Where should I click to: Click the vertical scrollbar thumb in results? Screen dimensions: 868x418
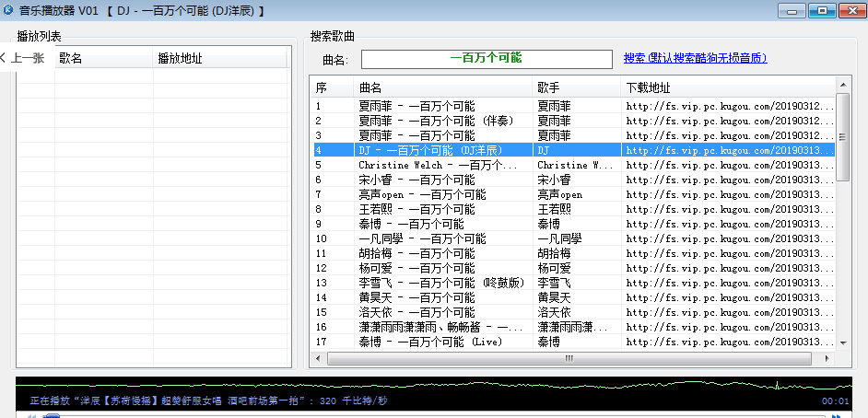842,136
